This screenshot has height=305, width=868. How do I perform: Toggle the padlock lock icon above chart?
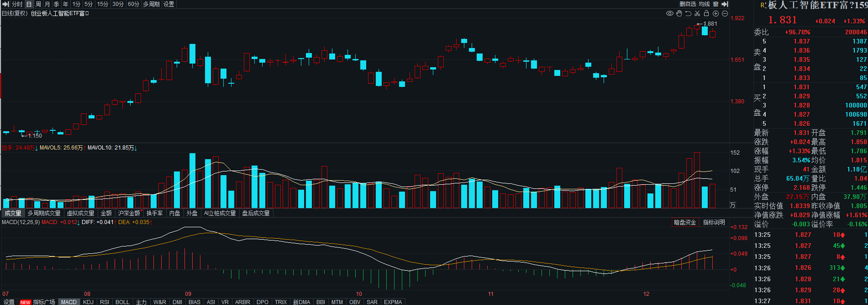click(706, 13)
